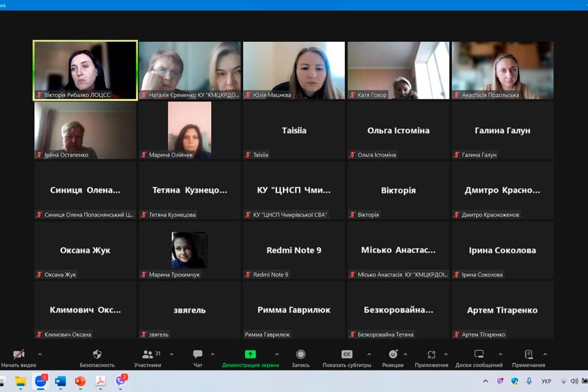Click the Климович Окс... tile name
588x392 pixels.
pyautogui.click(x=86, y=310)
